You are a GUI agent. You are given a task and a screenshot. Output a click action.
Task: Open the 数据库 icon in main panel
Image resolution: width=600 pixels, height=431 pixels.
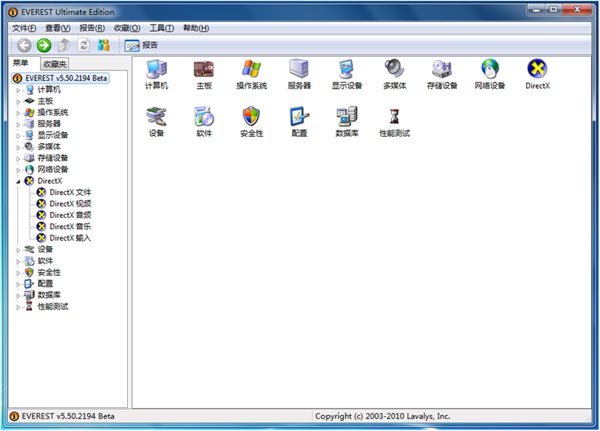click(347, 117)
